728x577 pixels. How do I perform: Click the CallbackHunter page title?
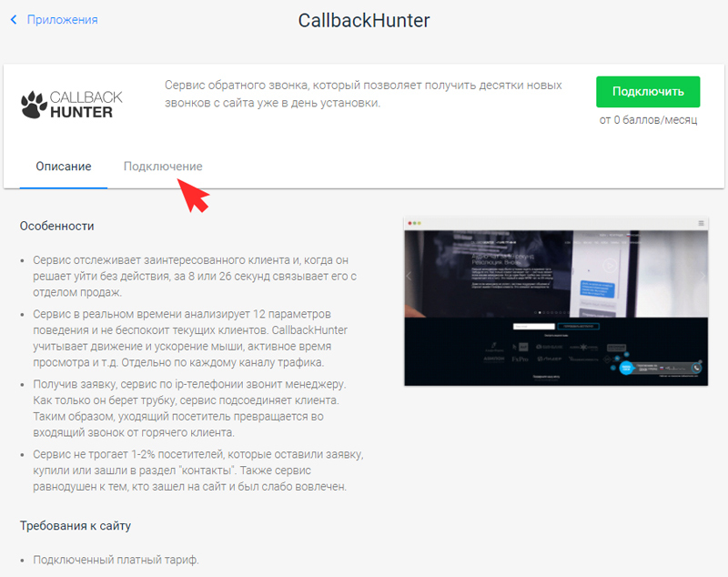364,20
